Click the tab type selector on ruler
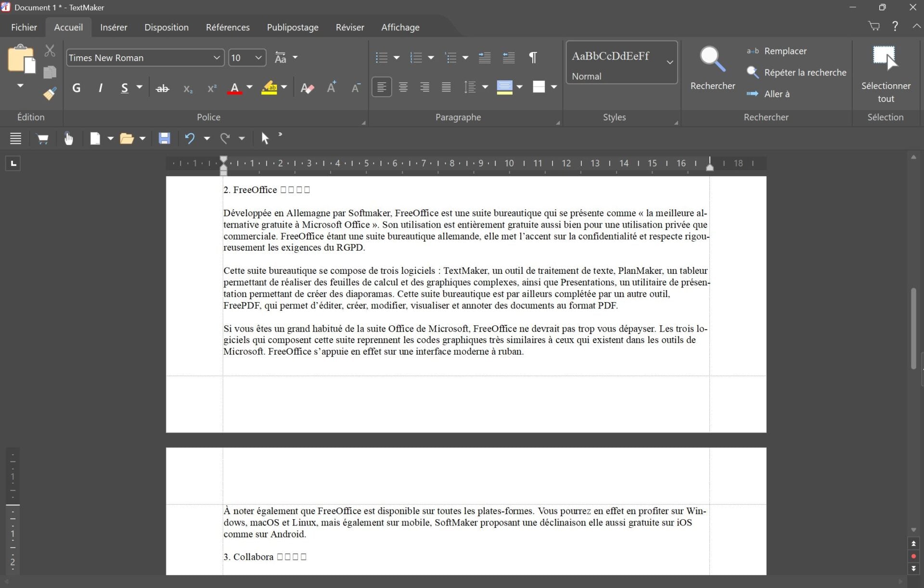This screenshot has width=924, height=588. [13, 164]
